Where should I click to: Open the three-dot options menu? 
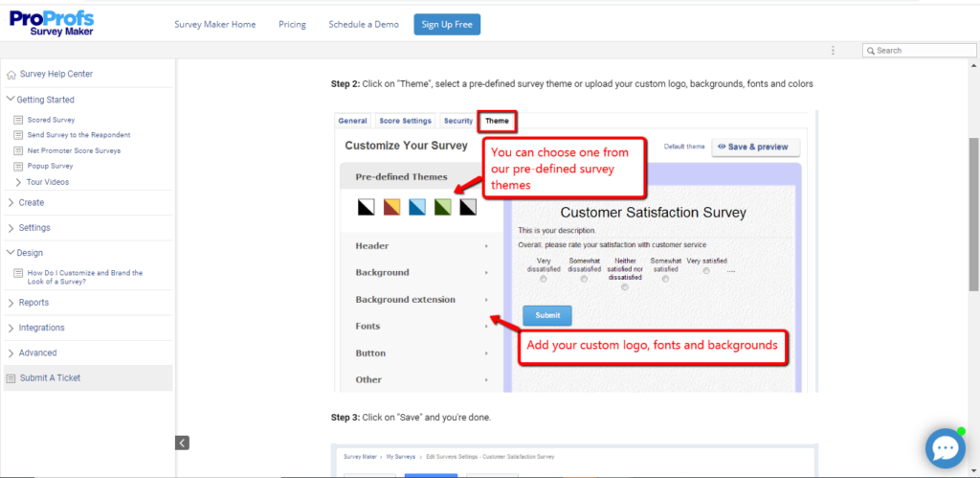833,51
